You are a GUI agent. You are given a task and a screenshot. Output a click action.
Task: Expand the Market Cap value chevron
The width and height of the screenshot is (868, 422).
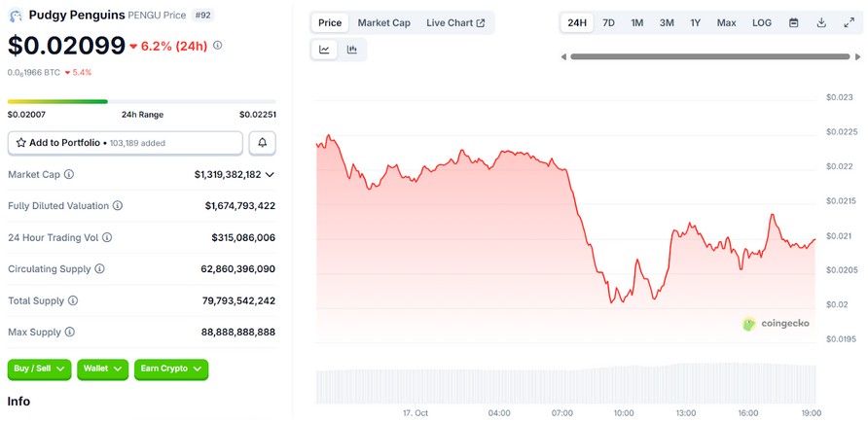[x=270, y=175]
